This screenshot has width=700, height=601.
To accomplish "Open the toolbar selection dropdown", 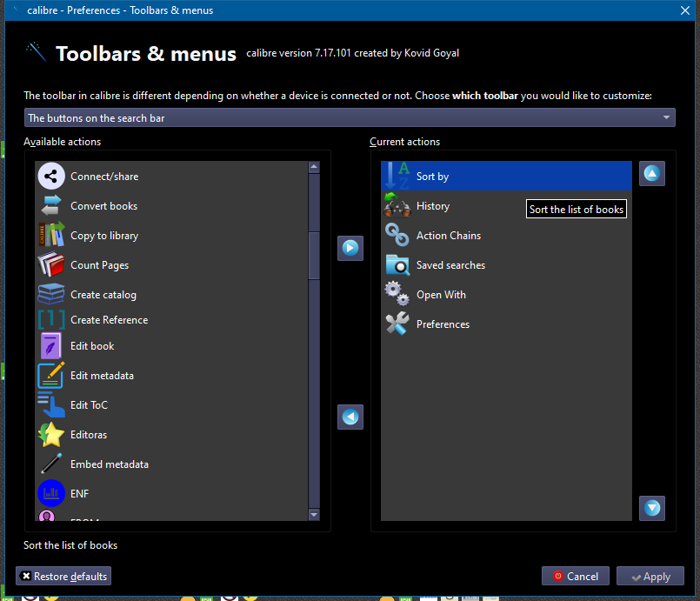I will pyautogui.click(x=350, y=118).
